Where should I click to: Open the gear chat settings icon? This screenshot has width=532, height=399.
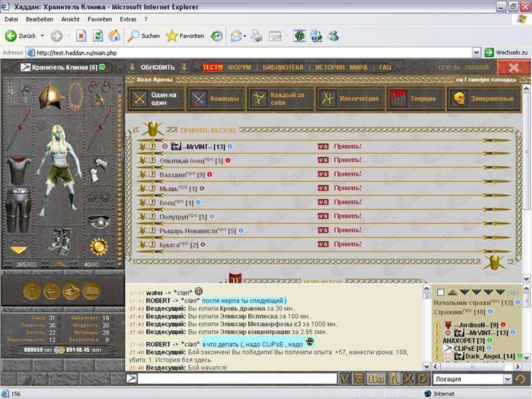tap(422, 378)
